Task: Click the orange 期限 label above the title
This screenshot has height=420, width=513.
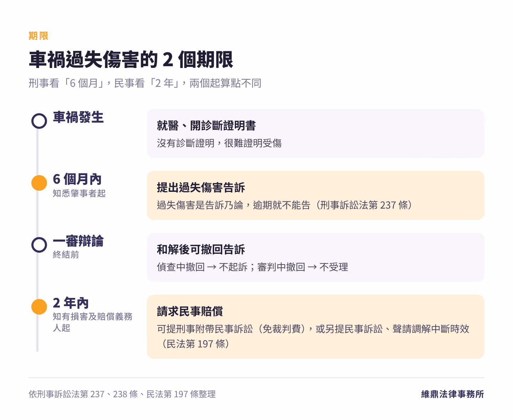Action: coord(38,36)
